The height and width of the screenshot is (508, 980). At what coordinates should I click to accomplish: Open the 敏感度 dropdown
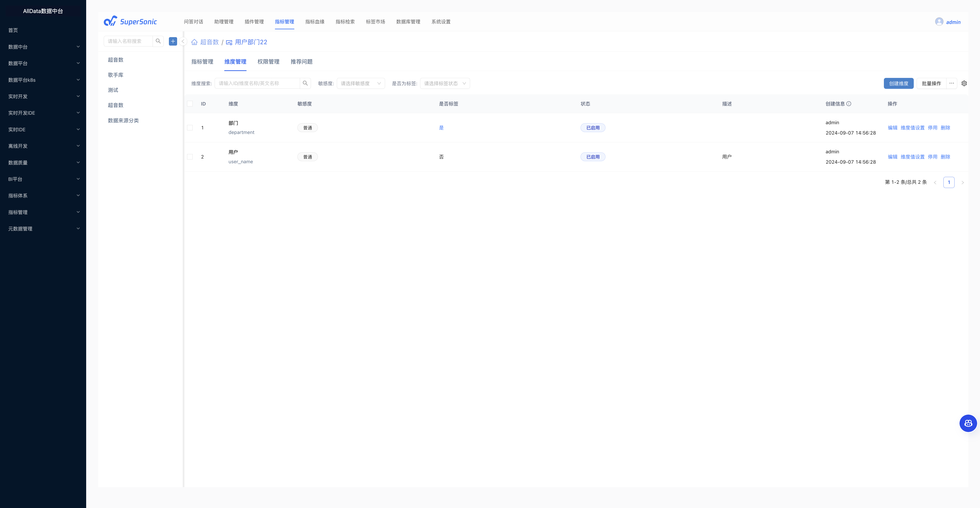(x=361, y=83)
